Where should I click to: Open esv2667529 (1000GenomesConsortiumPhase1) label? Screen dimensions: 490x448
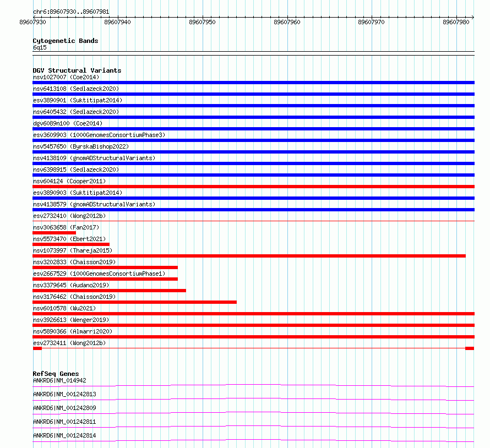[x=99, y=274]
